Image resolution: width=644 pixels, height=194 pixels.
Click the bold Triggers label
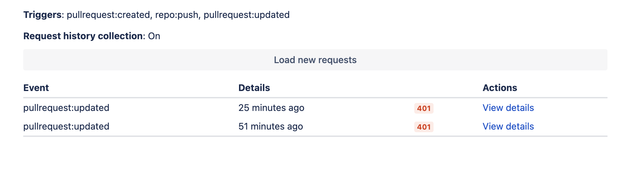tap(42, 15)
